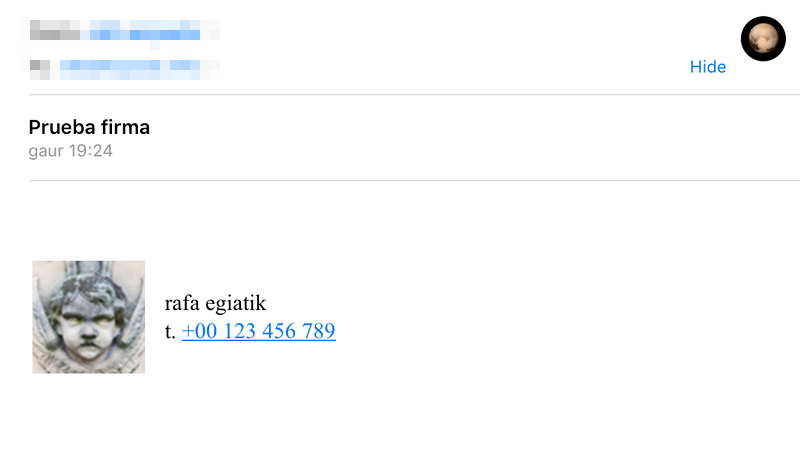
Task: Click the blurred gray To label
Action: [x=40, y=69]
